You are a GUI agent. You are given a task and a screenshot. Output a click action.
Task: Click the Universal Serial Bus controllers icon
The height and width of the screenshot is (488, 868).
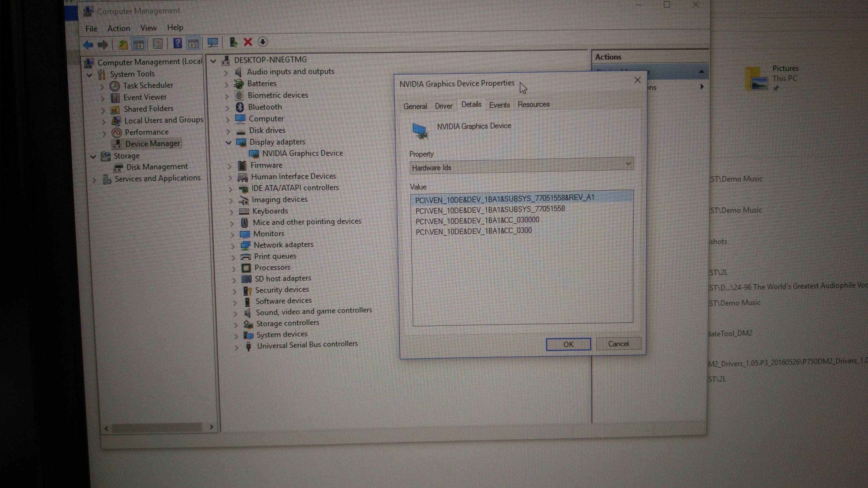coord(249,346)
